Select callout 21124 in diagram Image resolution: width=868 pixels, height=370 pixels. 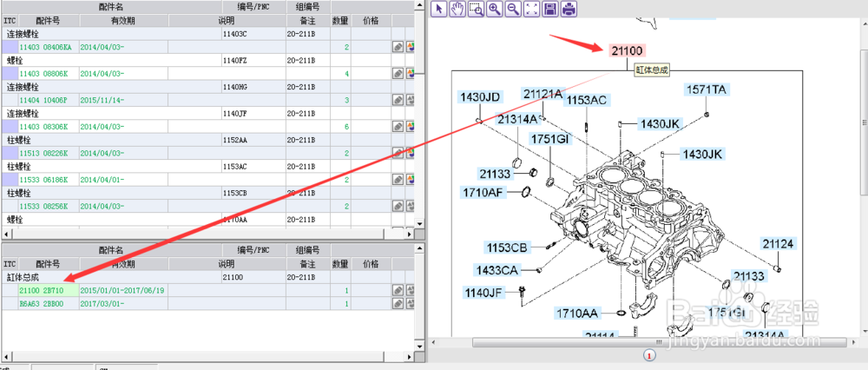click(x=778, y=244)
